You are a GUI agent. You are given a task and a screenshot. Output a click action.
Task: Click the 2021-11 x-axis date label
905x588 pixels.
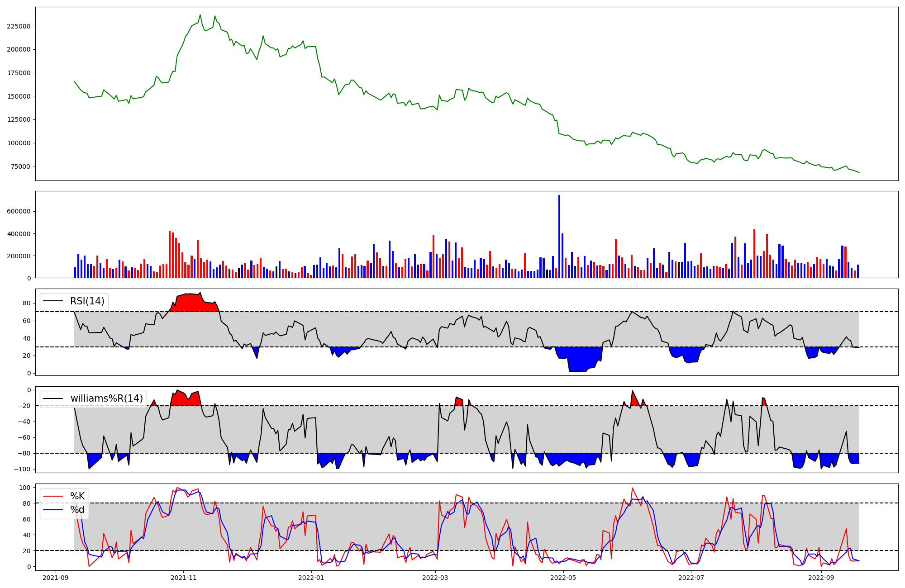click(183, 578)
